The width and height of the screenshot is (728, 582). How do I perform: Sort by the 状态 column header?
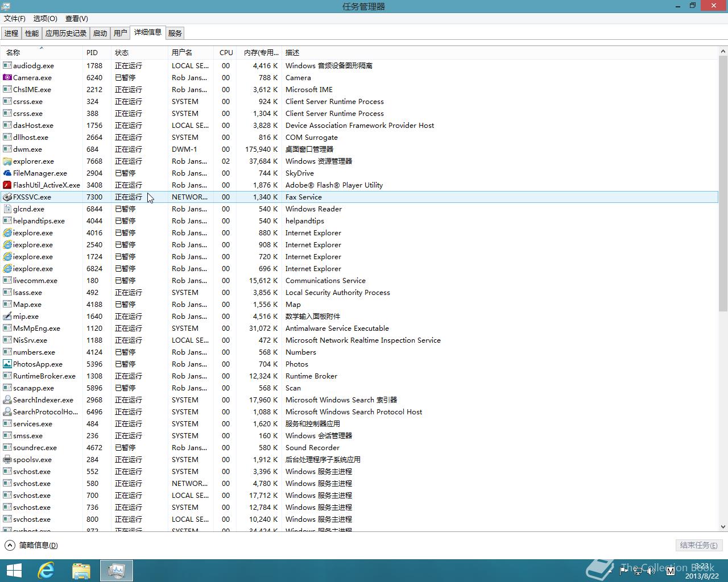click(x=139, y=52)
